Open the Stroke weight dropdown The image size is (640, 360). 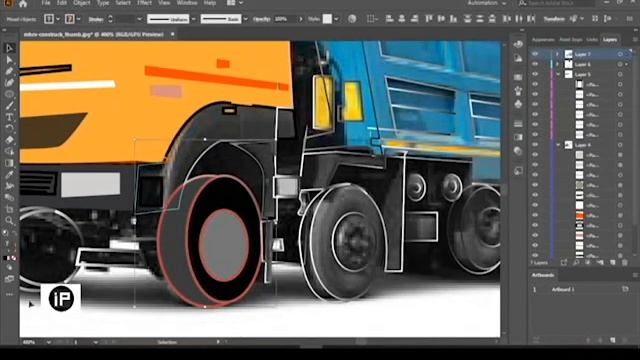139,19
